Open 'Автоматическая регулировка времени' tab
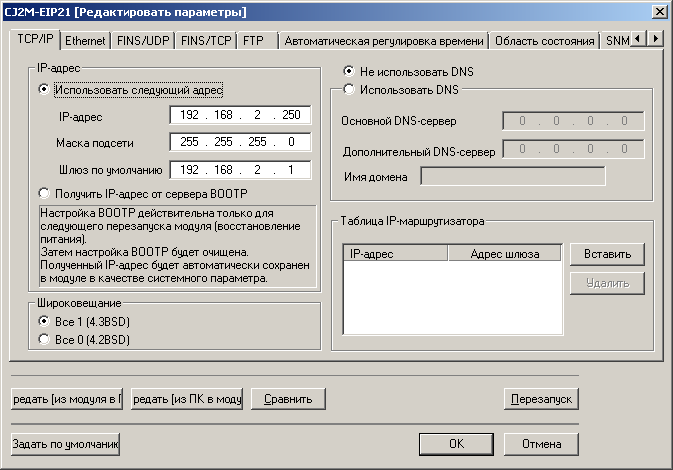This screenshot has height=470, width=673. 384,41
